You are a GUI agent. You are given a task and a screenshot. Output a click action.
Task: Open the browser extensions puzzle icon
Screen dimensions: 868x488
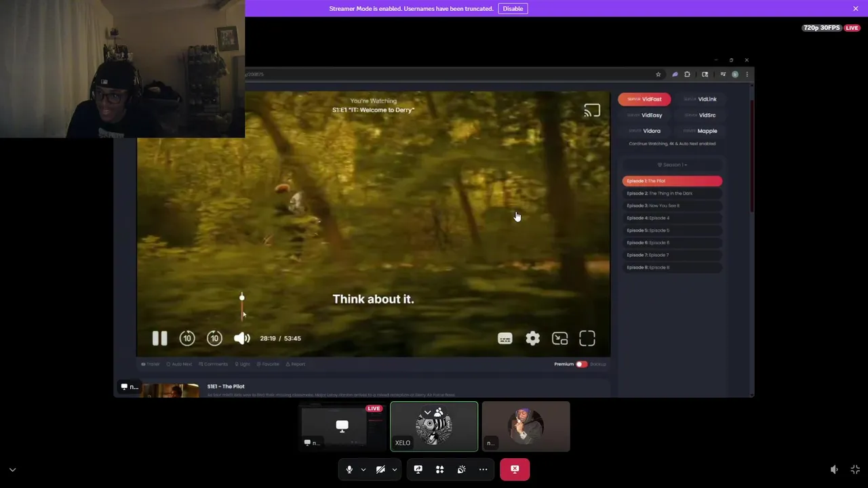[687, 75]
